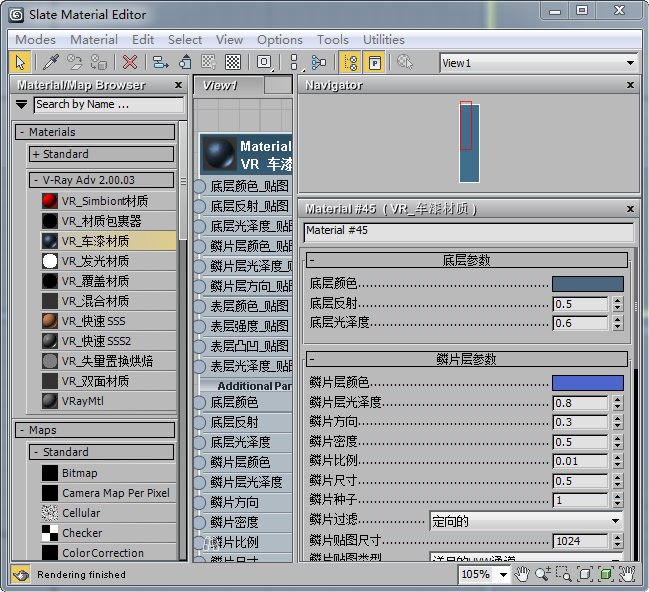Close the Material #45 parameter panel

coord(630,209)
